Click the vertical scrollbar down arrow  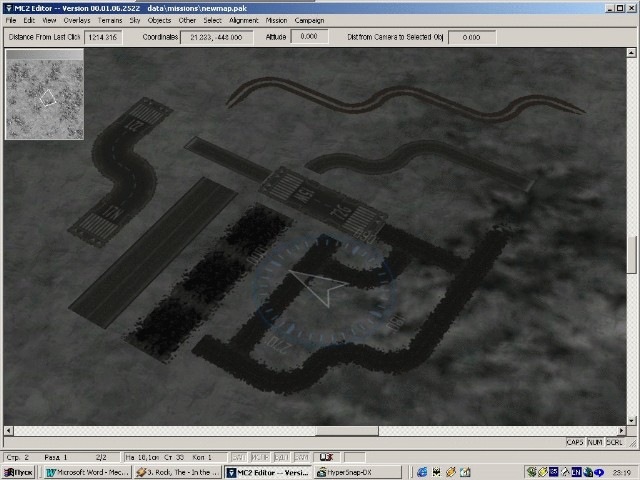[x=631, y=420]
